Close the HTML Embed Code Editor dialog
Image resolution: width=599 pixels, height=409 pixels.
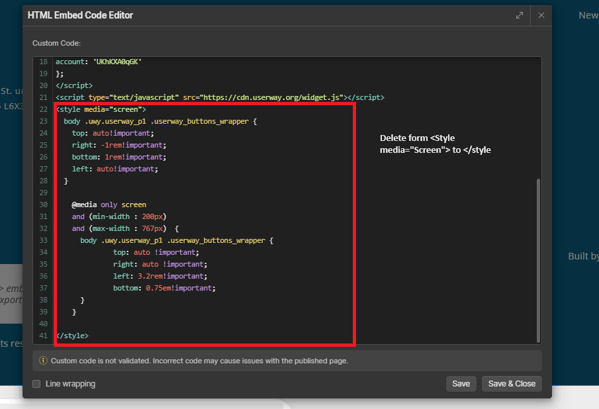pos(541,15)
